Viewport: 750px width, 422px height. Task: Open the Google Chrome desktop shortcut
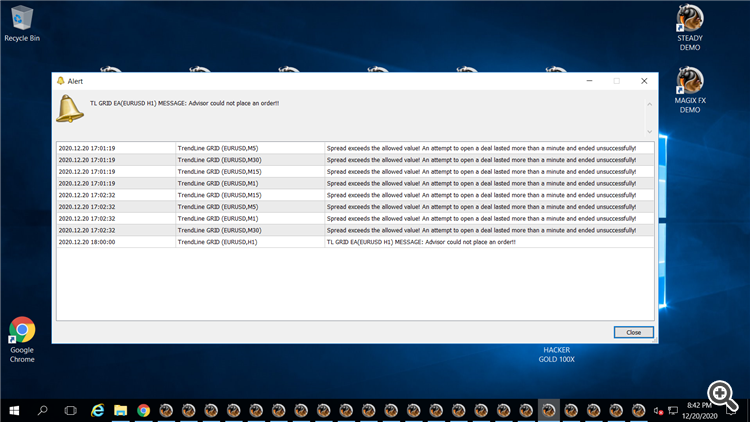[x=22, y=340]
